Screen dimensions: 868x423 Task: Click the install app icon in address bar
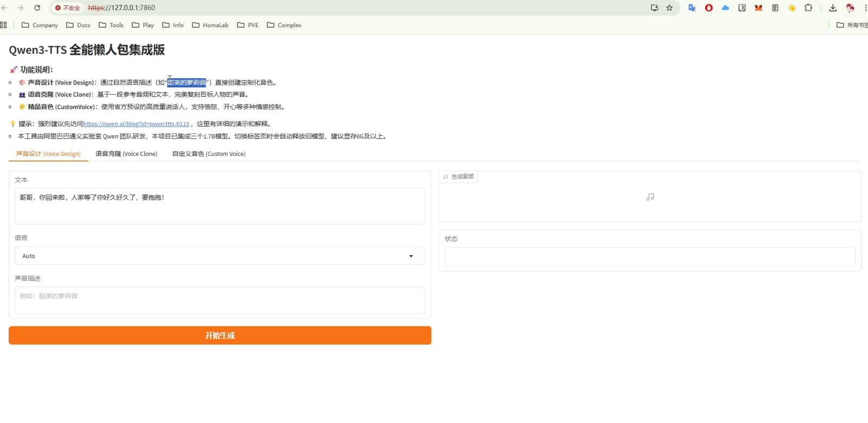click(654, 8)
